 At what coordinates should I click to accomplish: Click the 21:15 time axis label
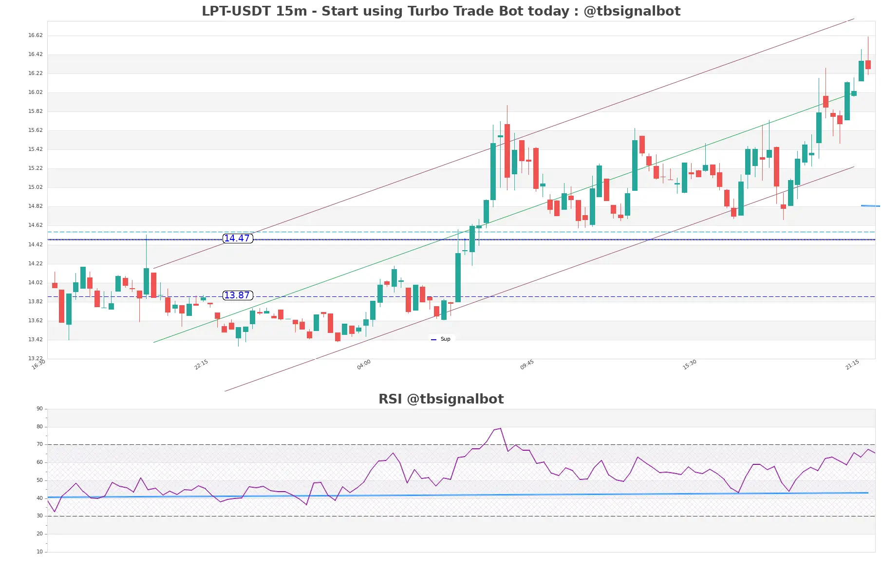pos(852,365)
